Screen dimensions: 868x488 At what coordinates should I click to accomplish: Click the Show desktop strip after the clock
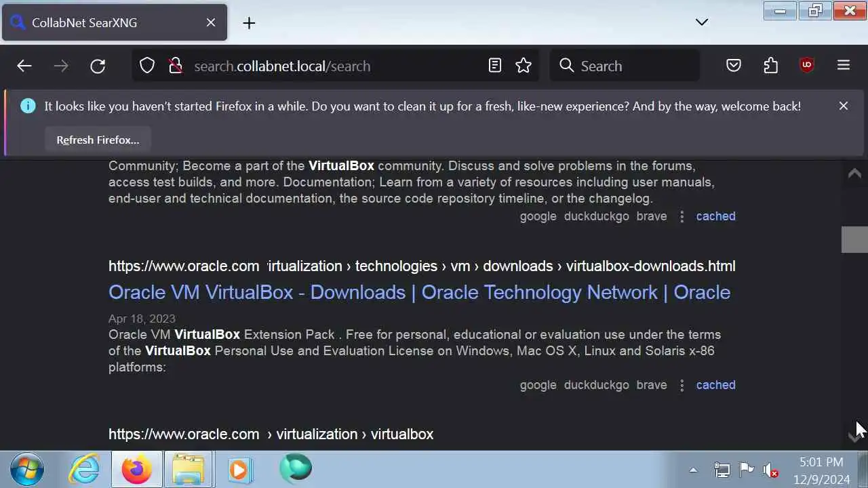click(x=863, y=469)
